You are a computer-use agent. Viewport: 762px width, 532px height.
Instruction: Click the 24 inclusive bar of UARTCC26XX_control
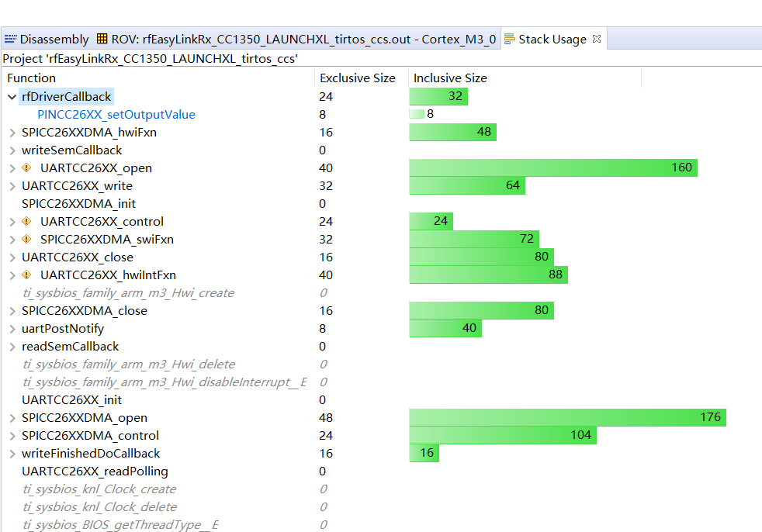click(431, 221)
